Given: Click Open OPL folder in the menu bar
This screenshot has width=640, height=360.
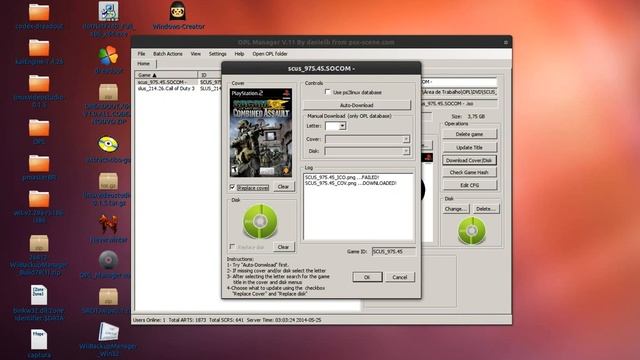Looking at the screenshot, I should click(270, 54).
